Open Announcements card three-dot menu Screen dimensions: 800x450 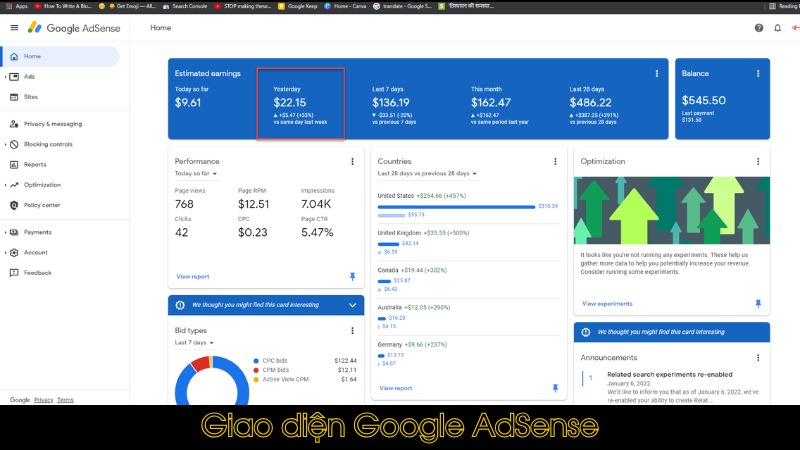(x=758, y=358)
